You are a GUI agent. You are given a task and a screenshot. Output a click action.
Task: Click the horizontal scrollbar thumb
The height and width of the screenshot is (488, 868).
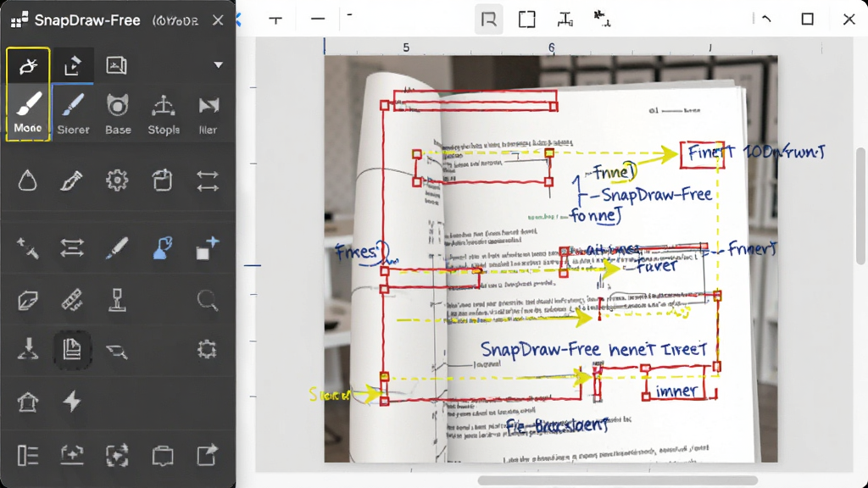617,480
